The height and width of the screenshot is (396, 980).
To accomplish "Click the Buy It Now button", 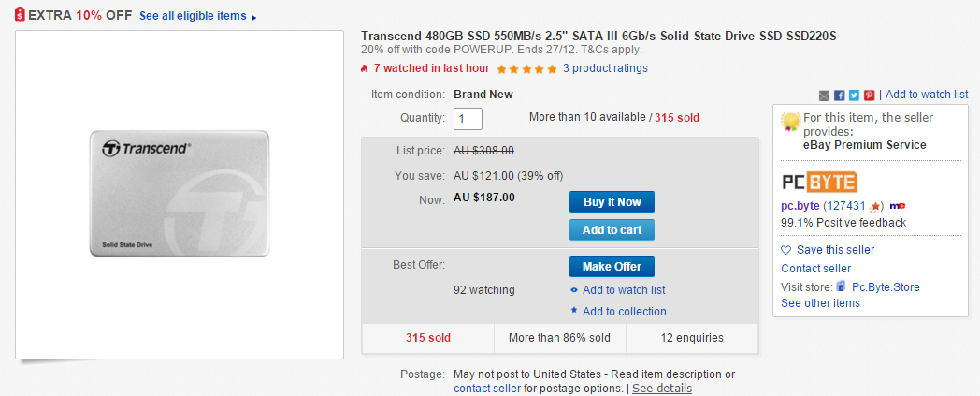I will [x=612, y=202].
